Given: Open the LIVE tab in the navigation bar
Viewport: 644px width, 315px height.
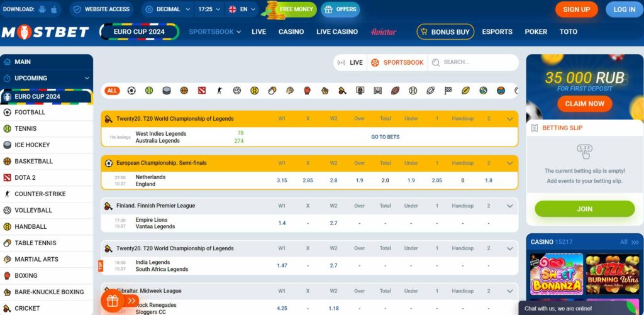Looking at the screenshot, I should (258, 31).
